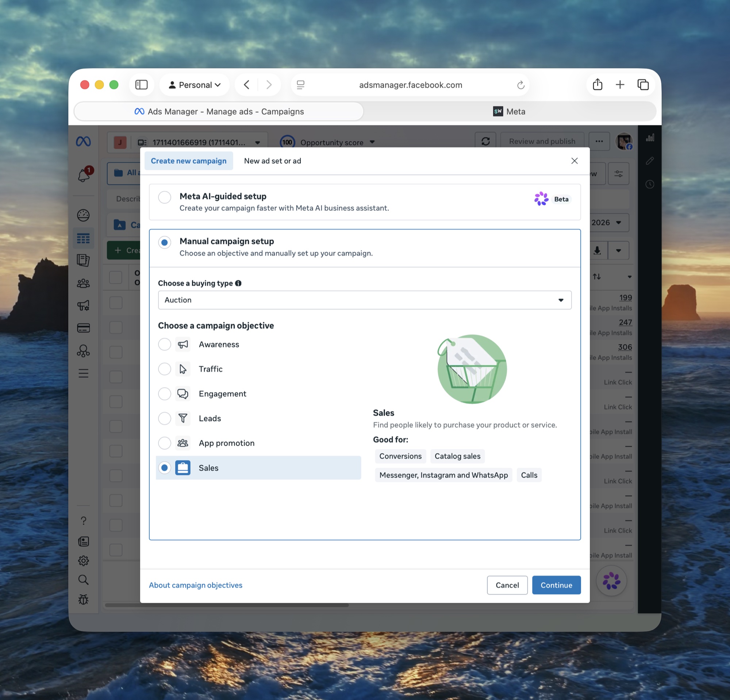730x700 pixels.
Task: Click the Report a problem bug icon
Action: pos(84,600)
